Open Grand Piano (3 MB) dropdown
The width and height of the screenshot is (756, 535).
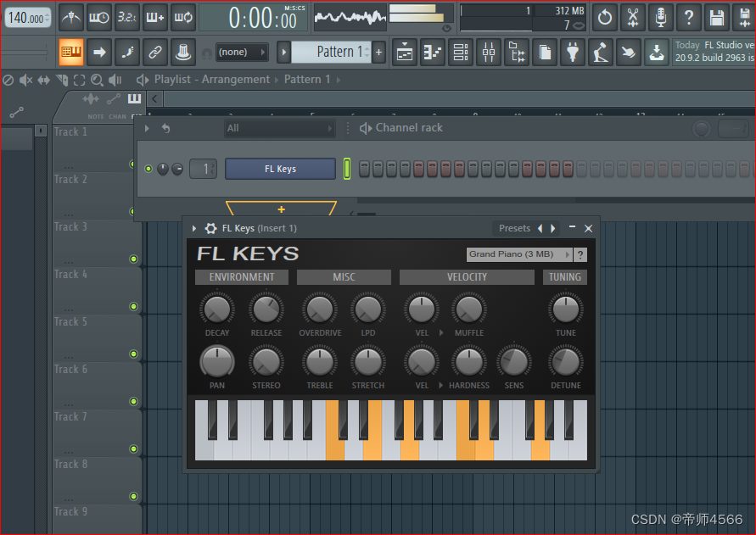point(519,254)
